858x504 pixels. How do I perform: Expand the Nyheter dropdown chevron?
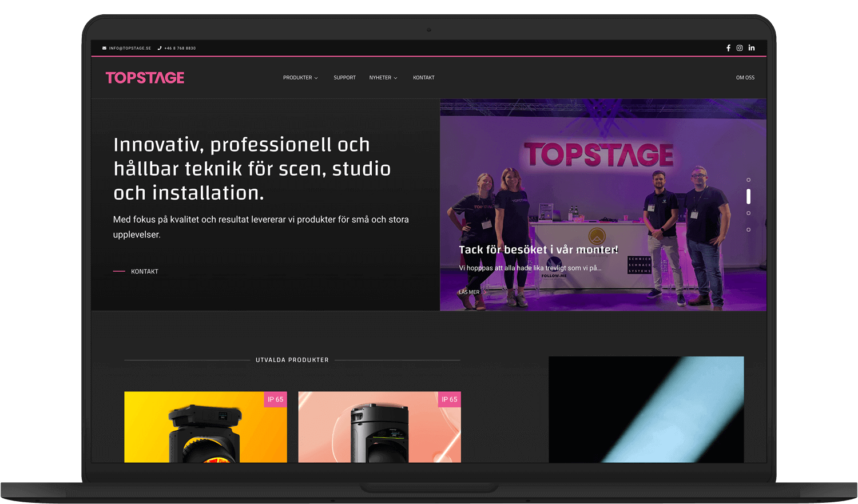[x=395, y=78]
